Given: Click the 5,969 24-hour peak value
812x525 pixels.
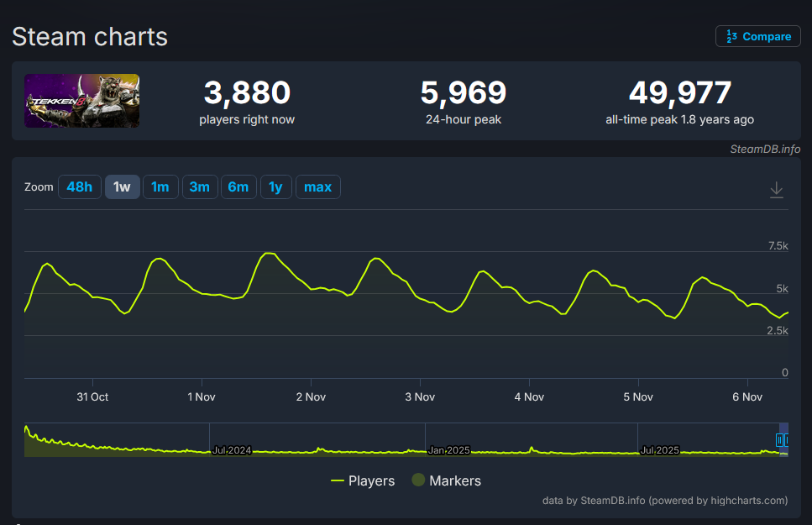Looking at the screenshot, I should (464, 92).
